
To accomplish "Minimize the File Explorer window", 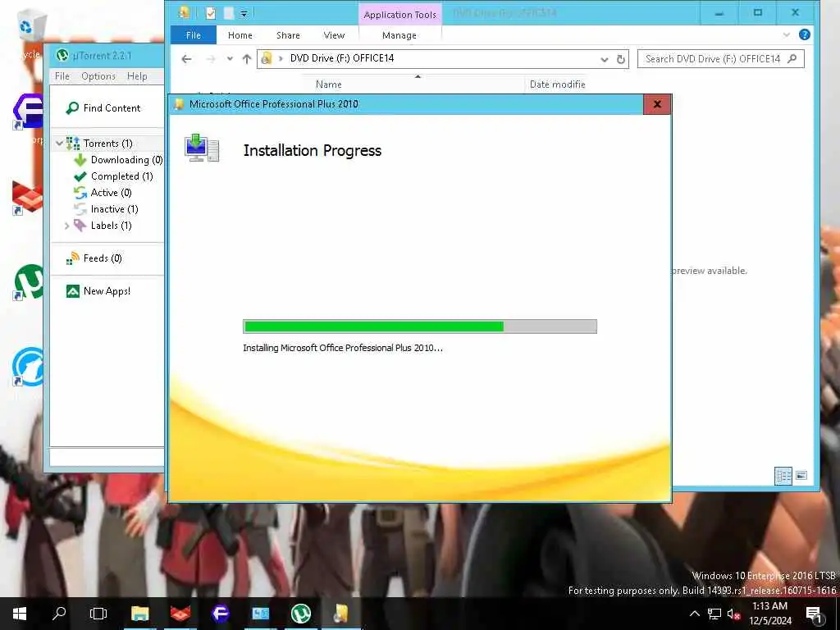I will click(719, 13).
